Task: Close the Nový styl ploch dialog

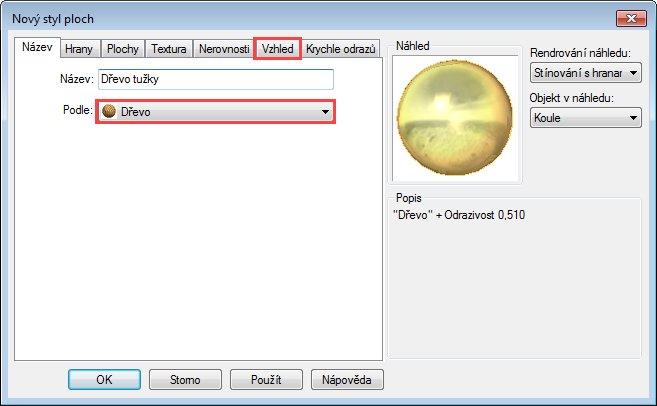Action: [631, 18]
